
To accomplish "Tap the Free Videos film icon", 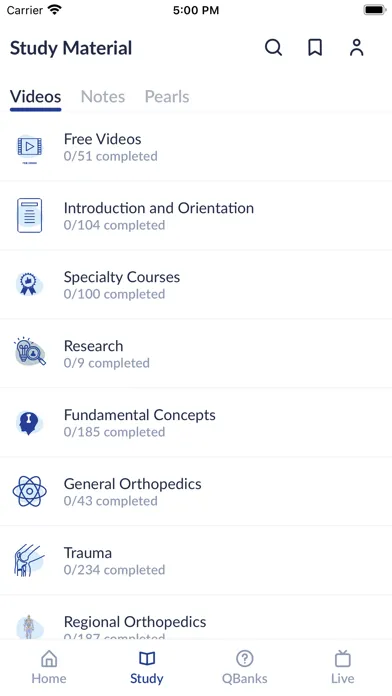I will pyautogui.click(x=29, y=147).
